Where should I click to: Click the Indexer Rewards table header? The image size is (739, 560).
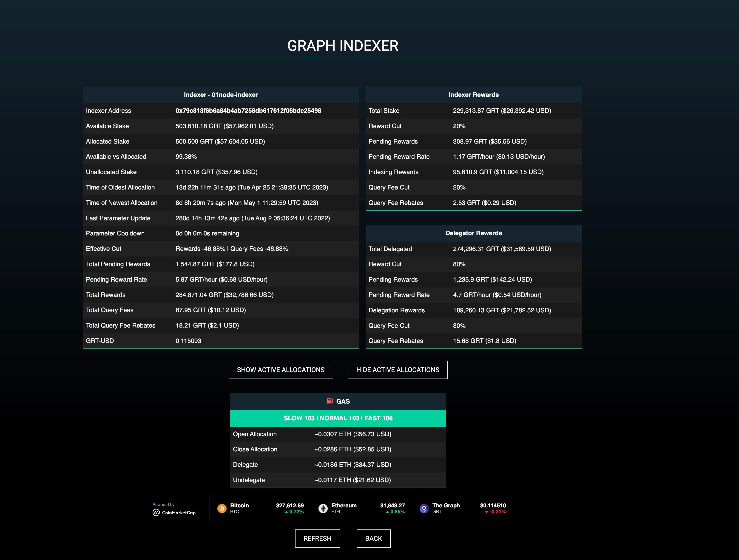click(x=473, y=95)
